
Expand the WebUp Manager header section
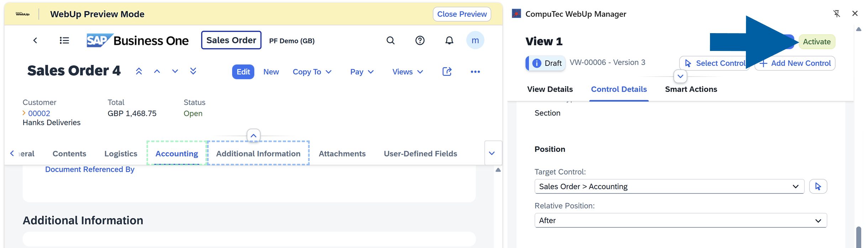pos(680,76)
